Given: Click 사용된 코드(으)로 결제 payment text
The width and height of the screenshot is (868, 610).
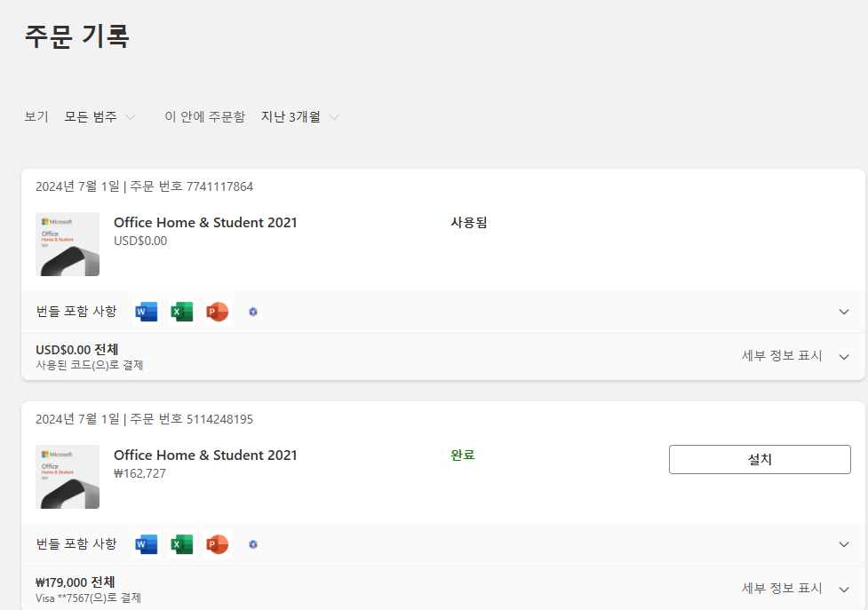Looking at the screenshot, I should tap(90, 366).
